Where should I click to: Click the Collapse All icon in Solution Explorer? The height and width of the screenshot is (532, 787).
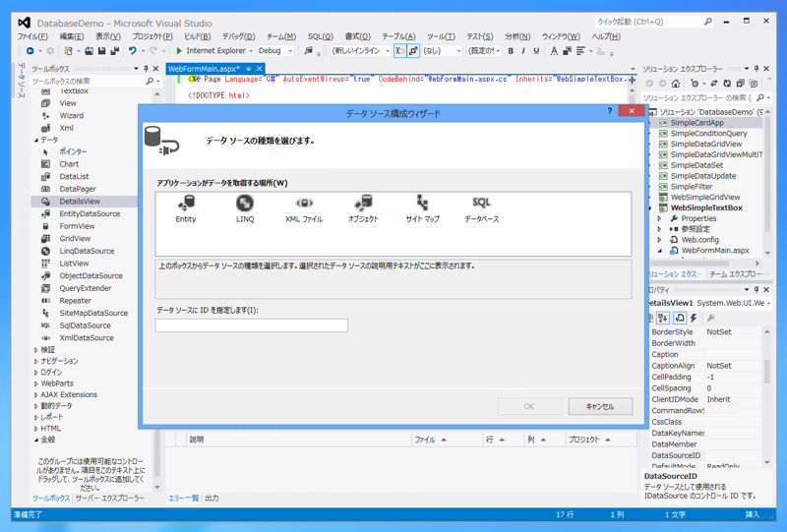pos(740,84)
